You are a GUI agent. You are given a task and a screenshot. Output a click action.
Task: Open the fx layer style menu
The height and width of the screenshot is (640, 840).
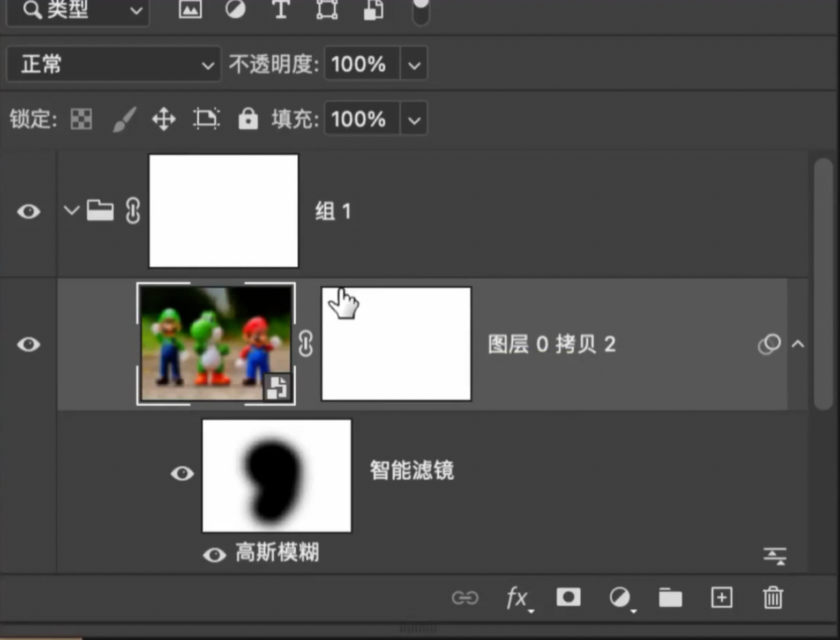pos(517,597)
